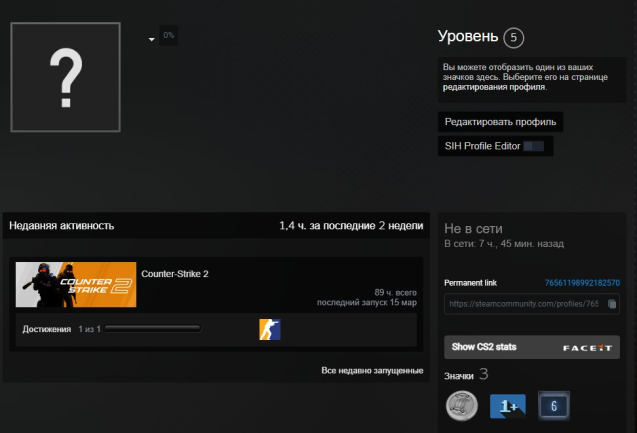The height and width of the screenshot is (433, 637).
Task: Click the silver coin badge icon
Action: (x=461, y=405)
